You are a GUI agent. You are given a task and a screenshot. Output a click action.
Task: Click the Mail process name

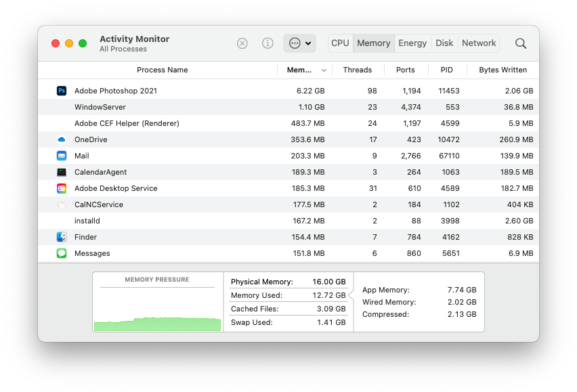point(82,156)
